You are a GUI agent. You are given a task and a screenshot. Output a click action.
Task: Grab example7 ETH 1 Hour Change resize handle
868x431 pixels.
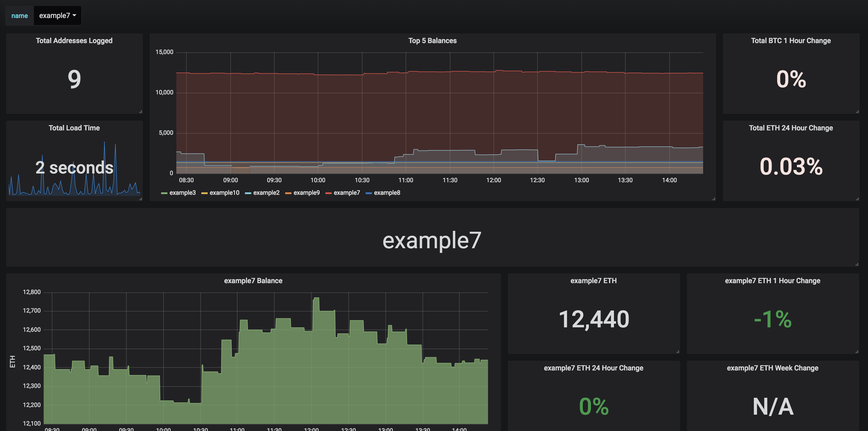[x=857, y=352]
